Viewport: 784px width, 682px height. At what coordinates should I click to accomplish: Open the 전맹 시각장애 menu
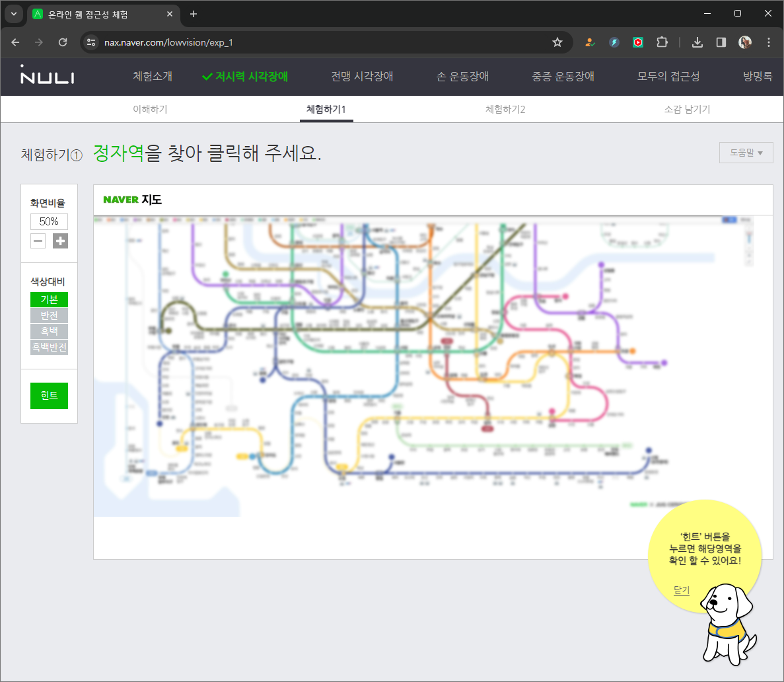click(362, 76)
